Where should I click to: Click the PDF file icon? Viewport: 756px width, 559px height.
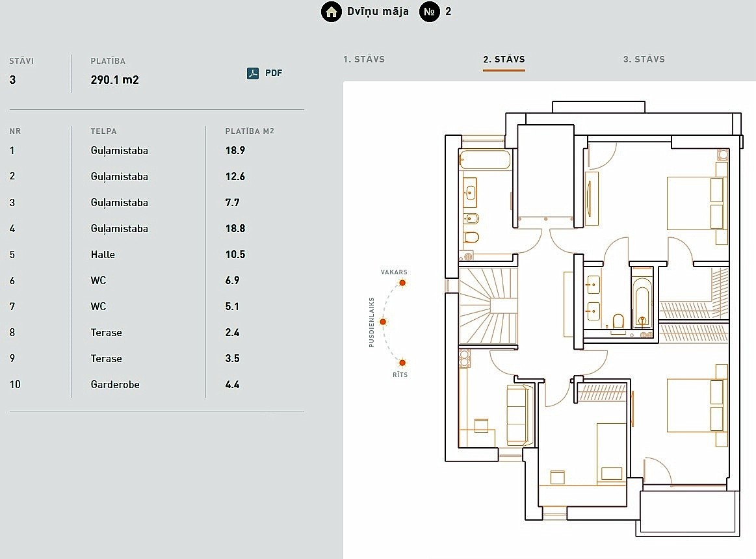click(253, 73)
